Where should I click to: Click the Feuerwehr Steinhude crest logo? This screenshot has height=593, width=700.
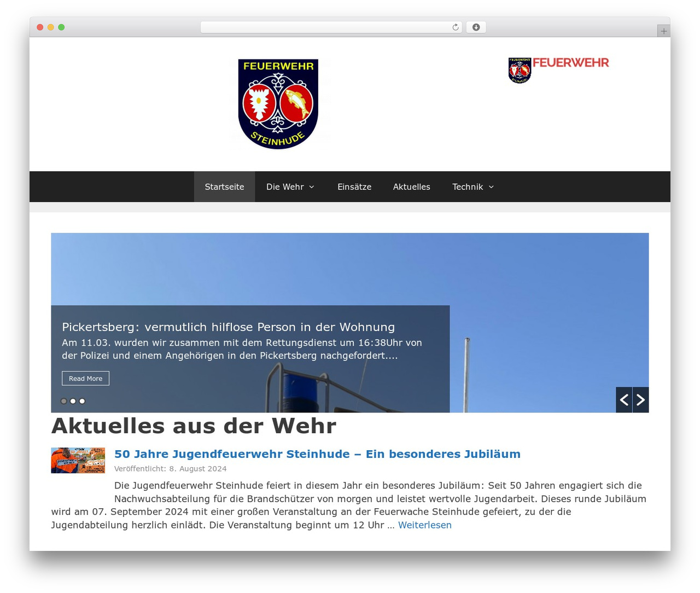coord(278,104)
